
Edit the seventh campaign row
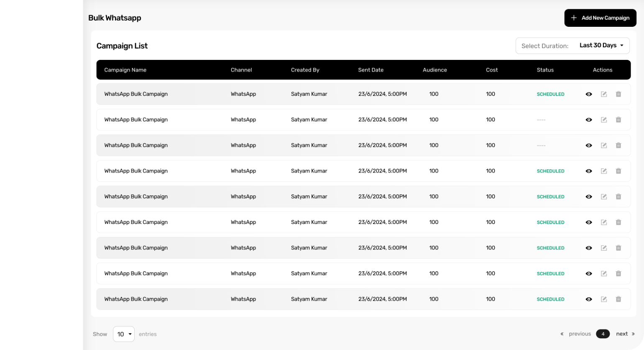[x=604, y=248]
